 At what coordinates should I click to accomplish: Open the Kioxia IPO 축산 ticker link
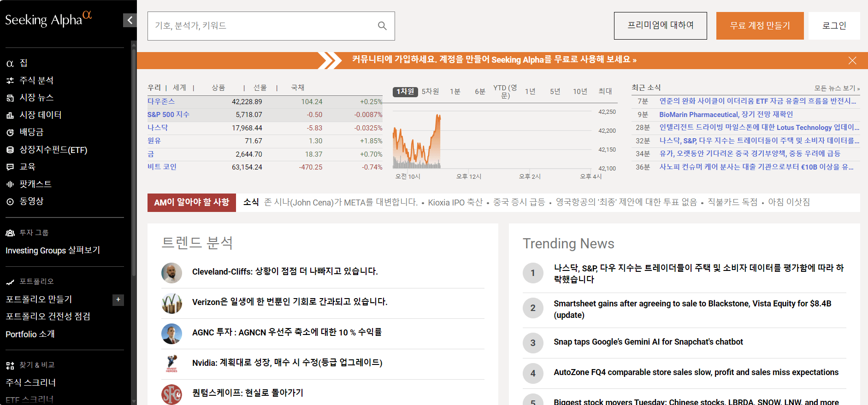(455, 202)
